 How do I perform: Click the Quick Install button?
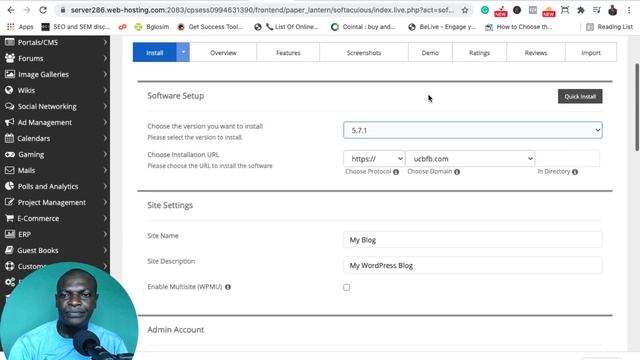(580, 96)
